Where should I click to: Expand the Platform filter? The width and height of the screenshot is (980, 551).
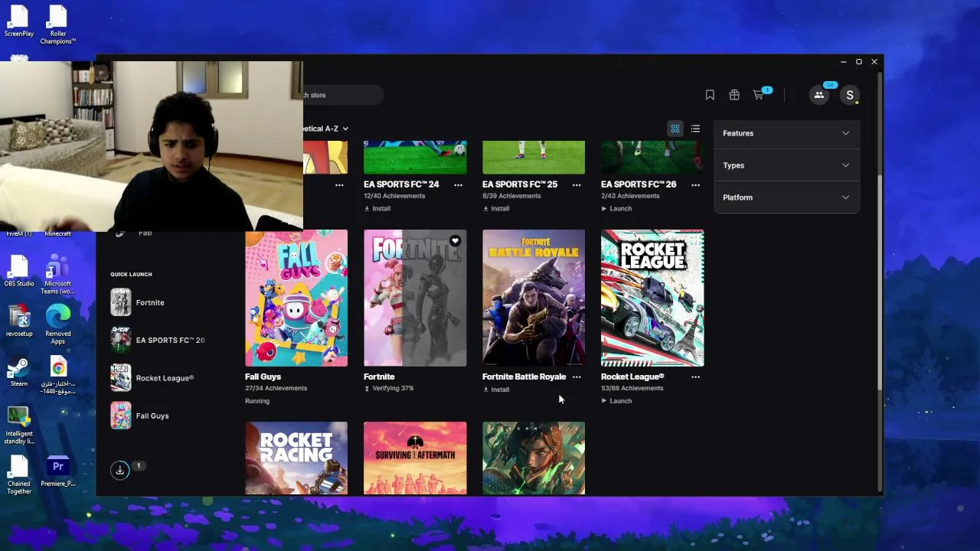tap(786, 197)
